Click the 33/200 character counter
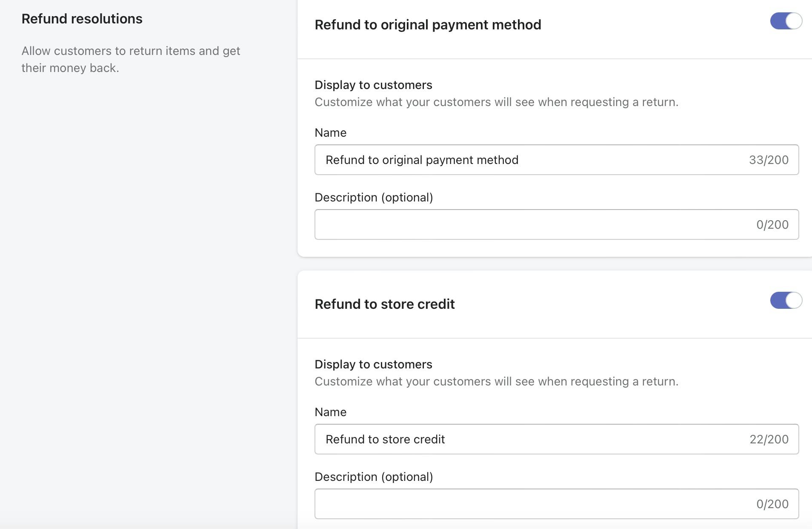 tap(769, 160)
